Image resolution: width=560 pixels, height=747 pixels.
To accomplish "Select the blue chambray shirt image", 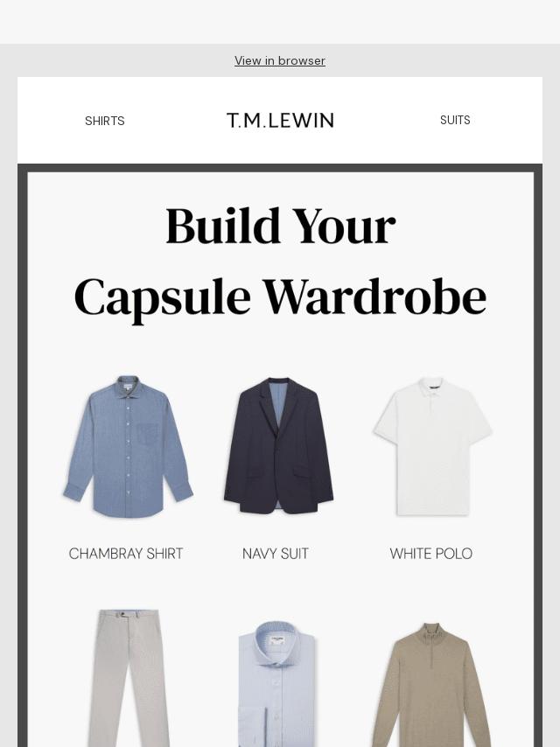I will point(128,446).
